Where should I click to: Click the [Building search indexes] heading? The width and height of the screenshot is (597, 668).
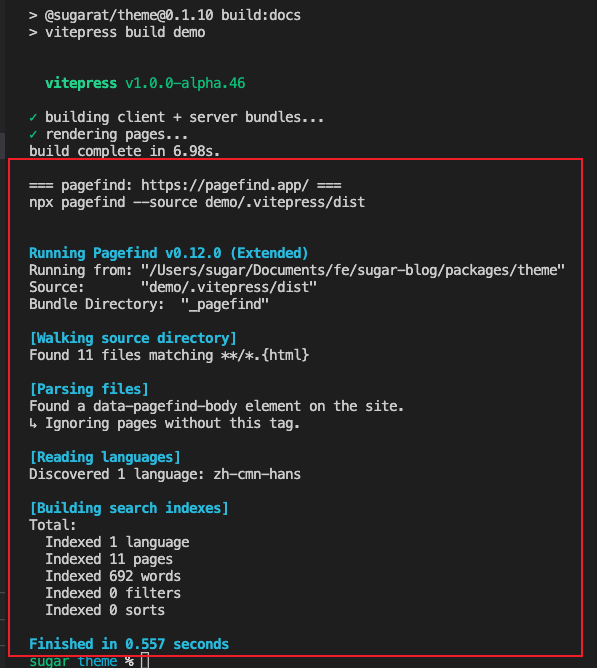click(x=129, y=508)
